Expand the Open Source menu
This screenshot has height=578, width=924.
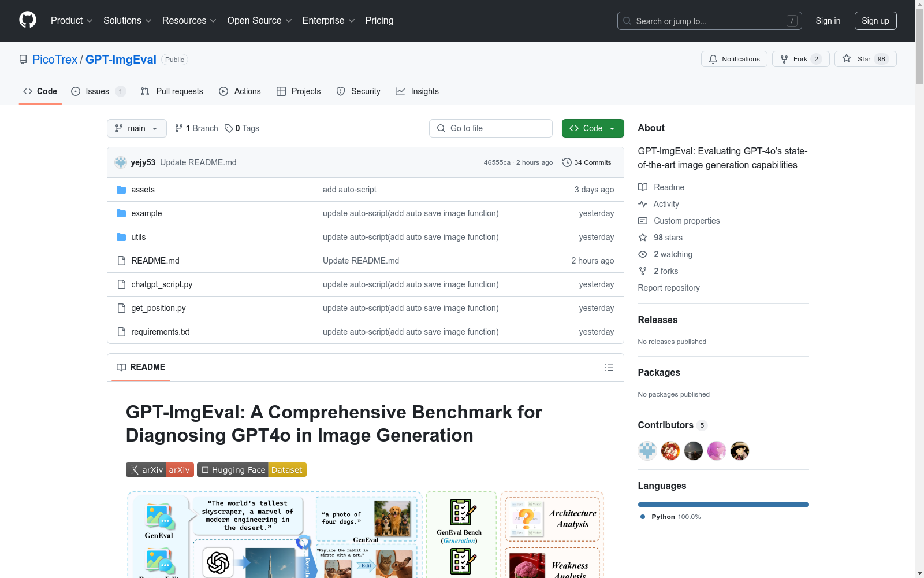pyautogui.click(x=259, y=20)
